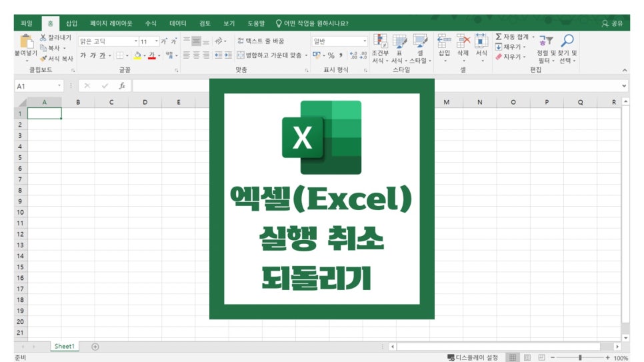Toggle Wrap Text (텍스트 줄 바꿈)
This screenshot has width=644, height=362.
click(x=261, y=41)
